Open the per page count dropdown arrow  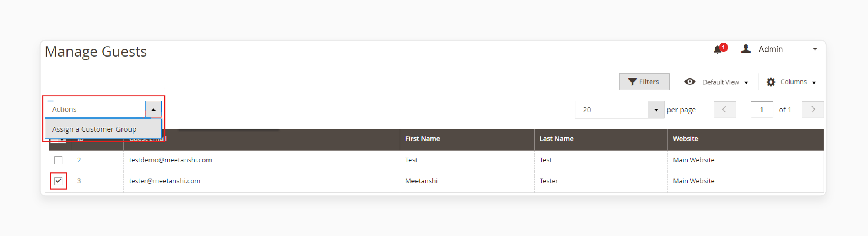coord(656,110)
